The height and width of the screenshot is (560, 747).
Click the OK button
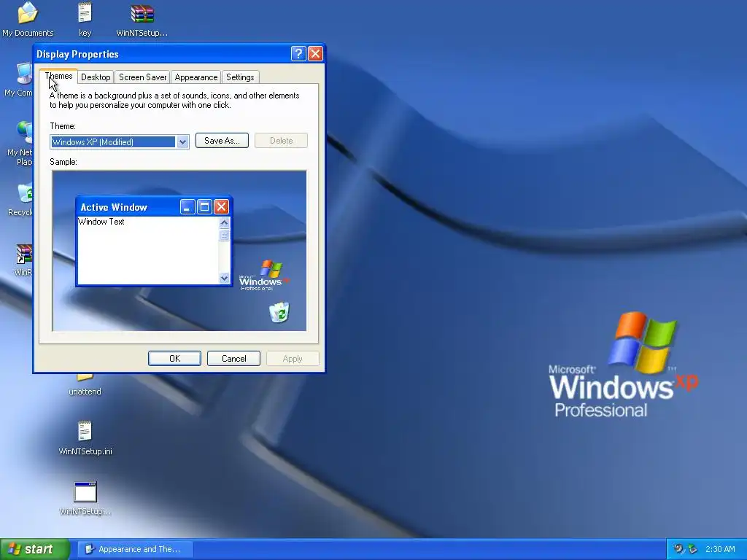click(x=174, y=359)
